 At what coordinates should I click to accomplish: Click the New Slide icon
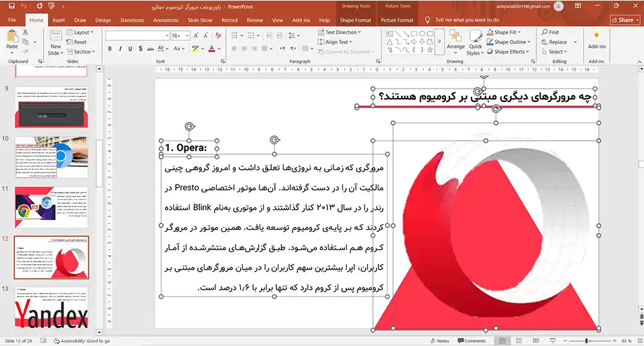[56, 36]
